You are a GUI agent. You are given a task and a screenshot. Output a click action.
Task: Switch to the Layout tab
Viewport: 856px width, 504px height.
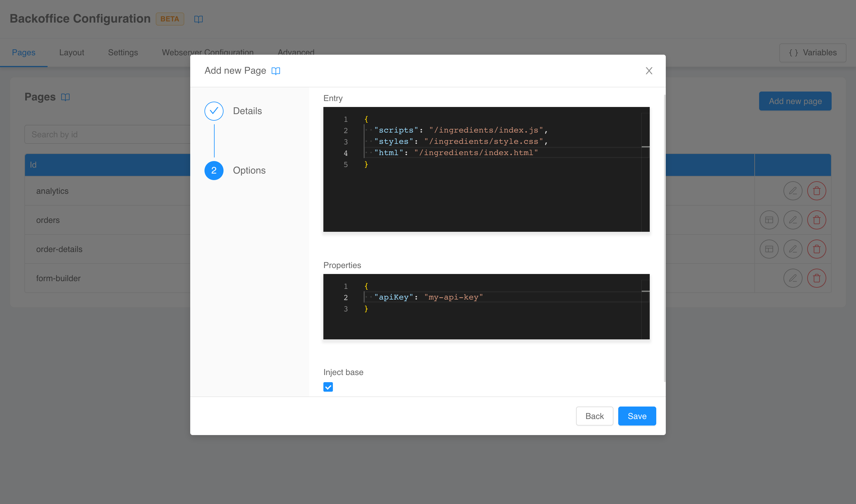[71, 53]
